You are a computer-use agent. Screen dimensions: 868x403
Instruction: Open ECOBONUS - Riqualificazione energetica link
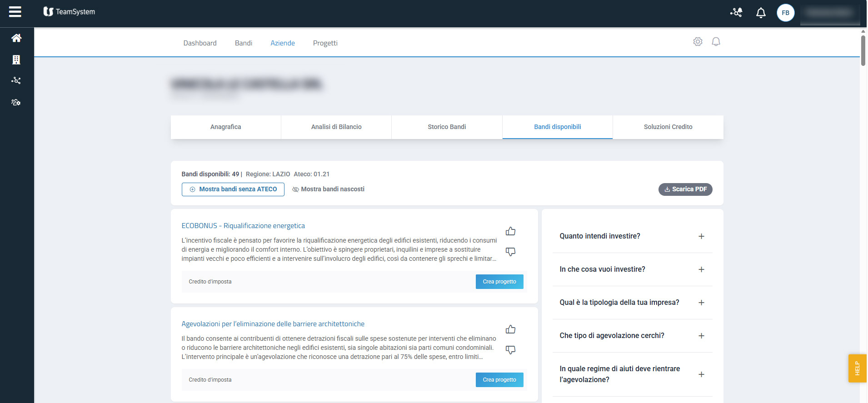[243, 226]
